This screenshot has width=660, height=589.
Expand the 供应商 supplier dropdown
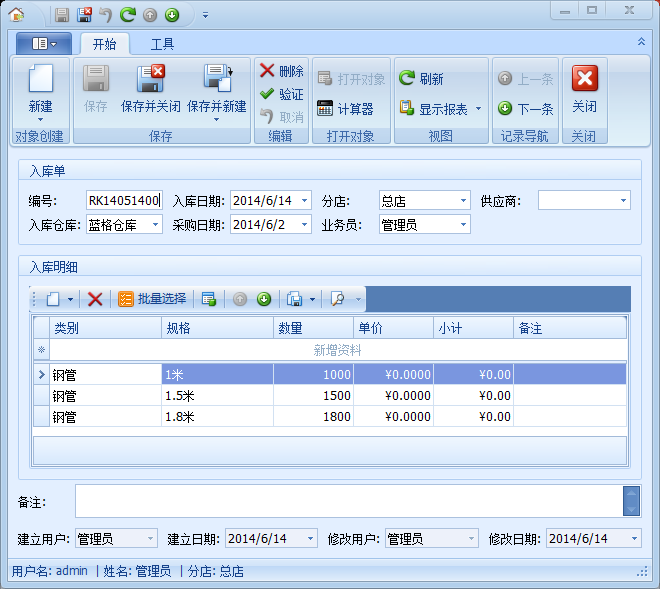pyautogui.click(x=623, y=201)
